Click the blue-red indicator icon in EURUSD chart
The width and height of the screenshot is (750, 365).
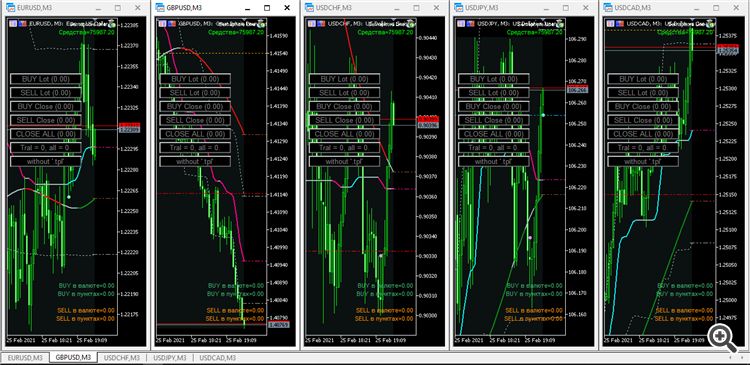pos(22,23)
